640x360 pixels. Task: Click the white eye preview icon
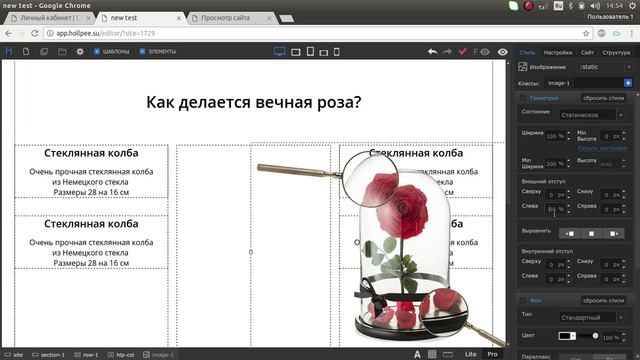[x=503, y=52]
